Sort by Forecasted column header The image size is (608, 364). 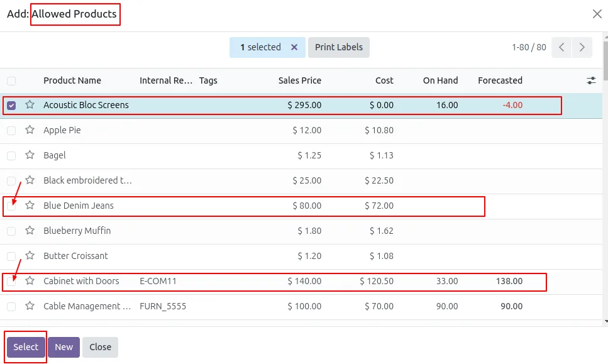500,80
